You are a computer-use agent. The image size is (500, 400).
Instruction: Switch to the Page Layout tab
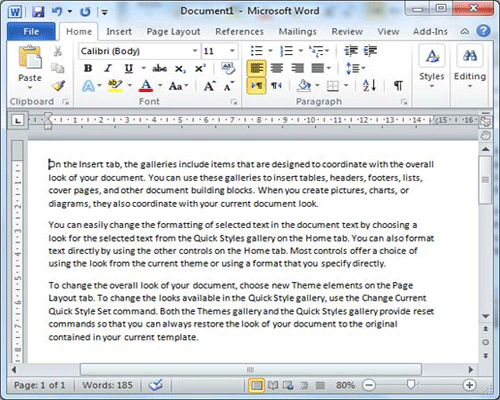point(173,32)
